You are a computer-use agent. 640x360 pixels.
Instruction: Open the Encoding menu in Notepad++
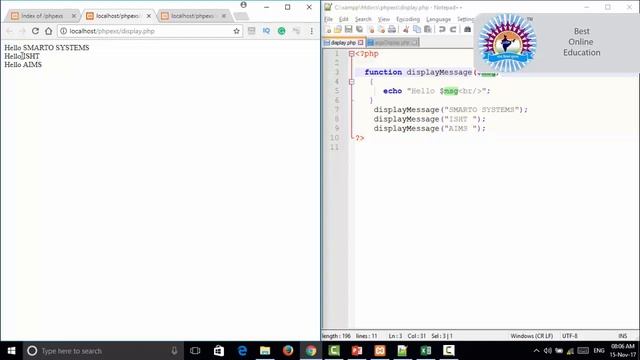(408, 19)
